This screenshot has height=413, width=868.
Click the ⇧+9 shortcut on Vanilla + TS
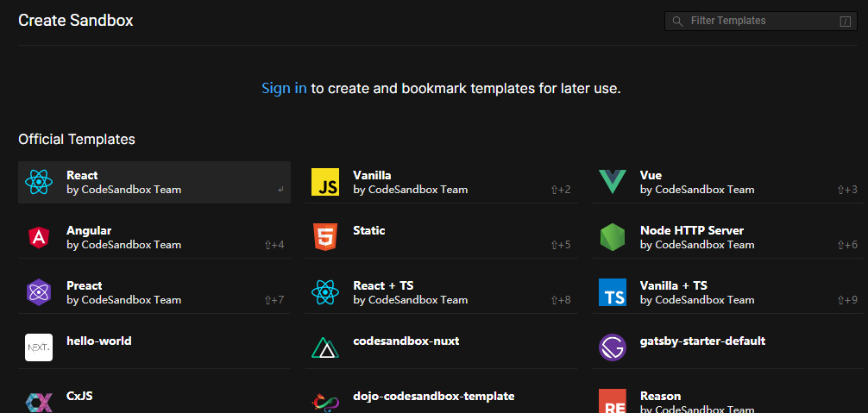pos(847,300)
